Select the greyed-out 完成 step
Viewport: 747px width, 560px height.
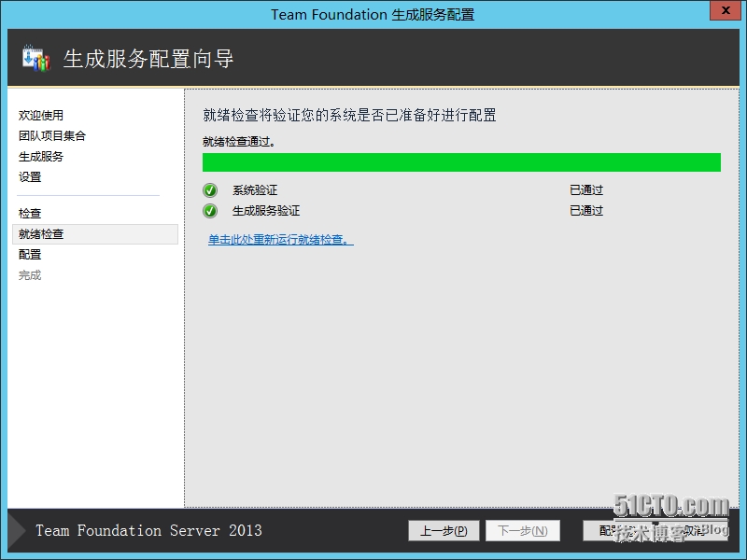click(30, 275)
